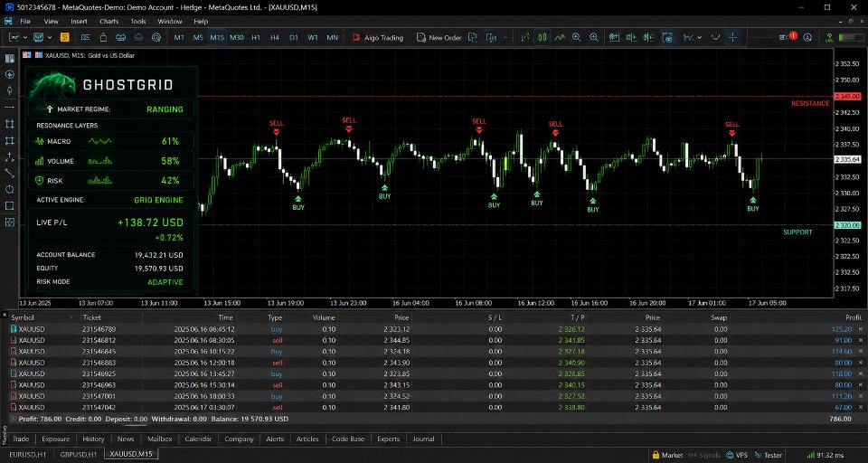The image size is (868, 463).
Task: Switch to the GBPUSD,H1 chart tab
Action: tap(78, 454)
